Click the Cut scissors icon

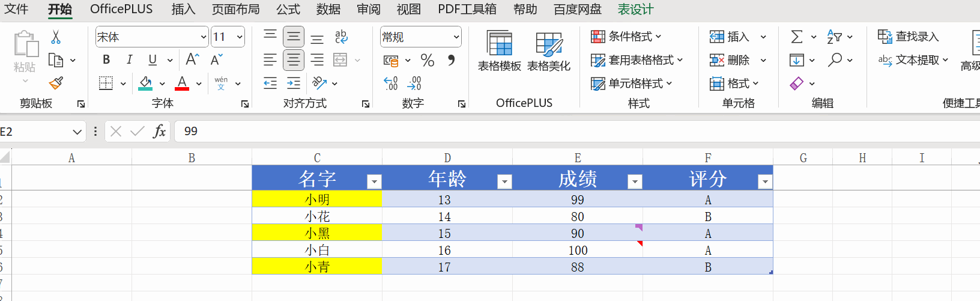(56, 37)
